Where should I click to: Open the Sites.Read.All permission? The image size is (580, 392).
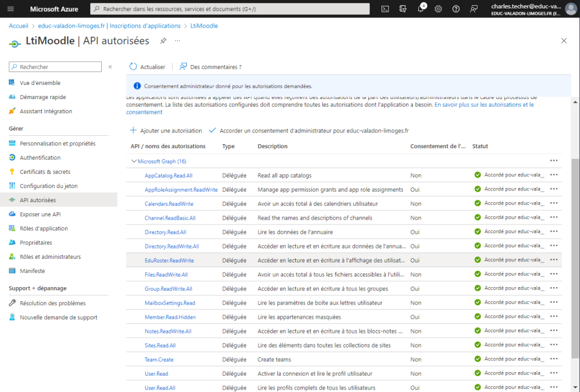(x=160, y=346)
